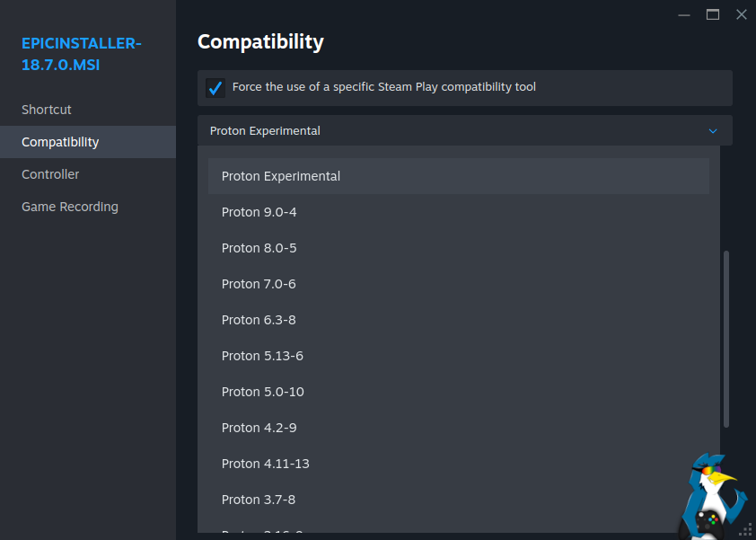Image resolution: width=756 pixels, height=540 pixels.
Task: Switch to the Controller tab
Action: tap(50, 174)
